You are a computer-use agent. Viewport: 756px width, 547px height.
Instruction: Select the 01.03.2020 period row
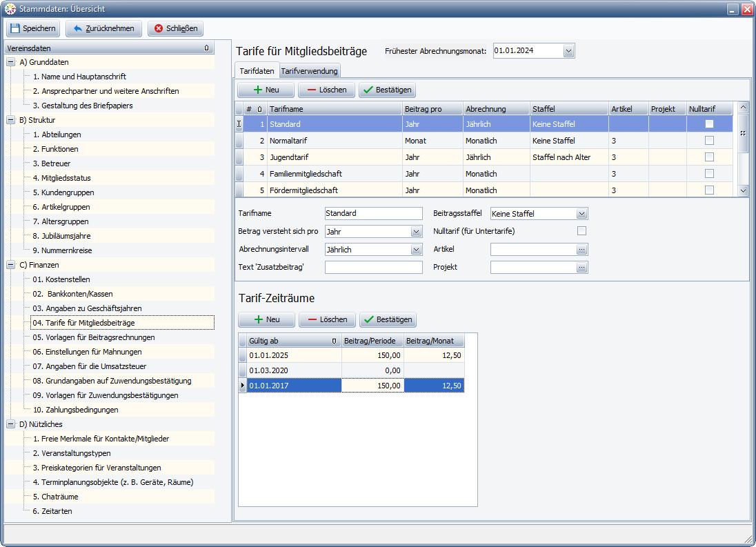tap(355, 370)
